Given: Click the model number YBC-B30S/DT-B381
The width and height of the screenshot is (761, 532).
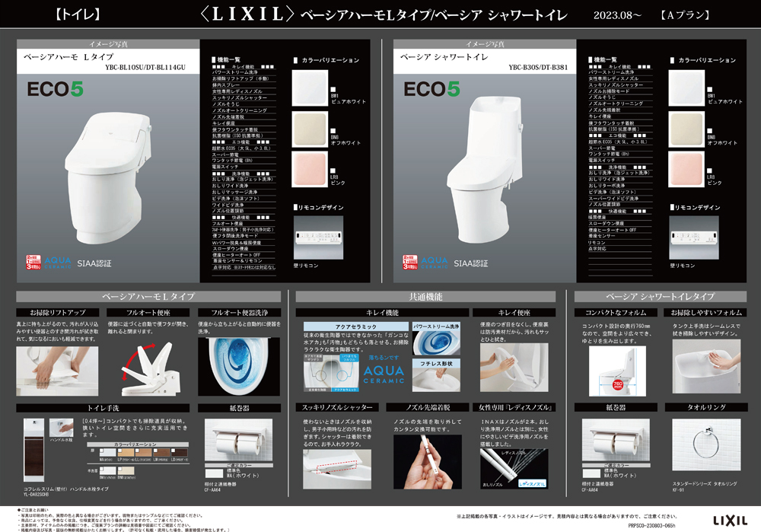Looking at the screenshot, I should click(x=538, y=68).
